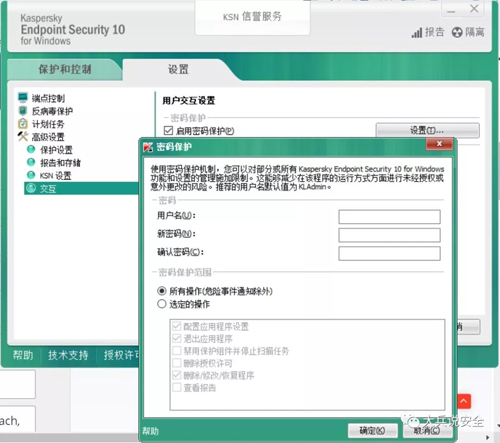This screenshot has height=443, width=500.
Task: Toggle 配置应用程序设置 checkbox
Action: [177, 326]
